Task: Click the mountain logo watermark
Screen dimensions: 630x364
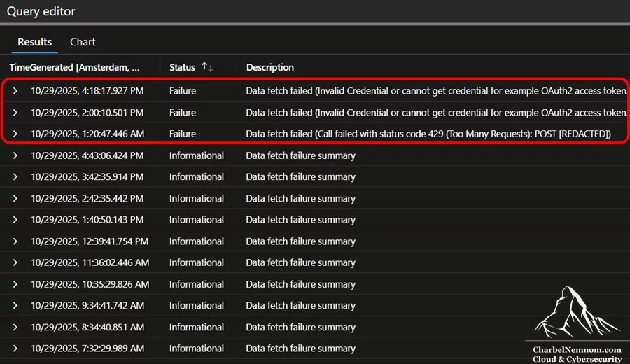Action: (x=576, y=311)
